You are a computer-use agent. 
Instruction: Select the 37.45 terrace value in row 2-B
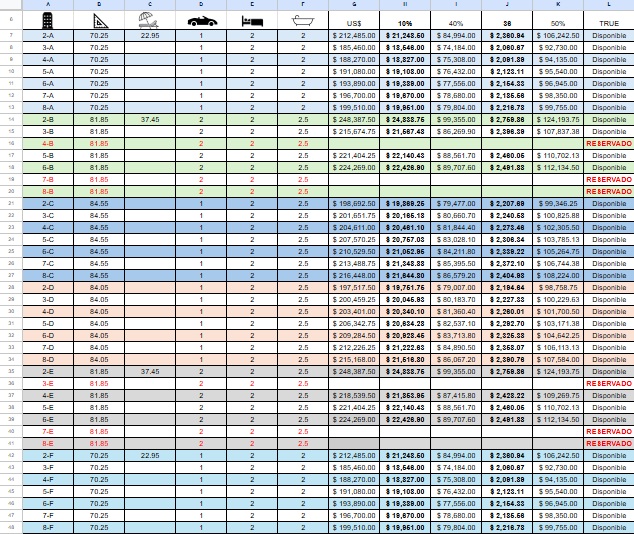click(x=150, y=118)
